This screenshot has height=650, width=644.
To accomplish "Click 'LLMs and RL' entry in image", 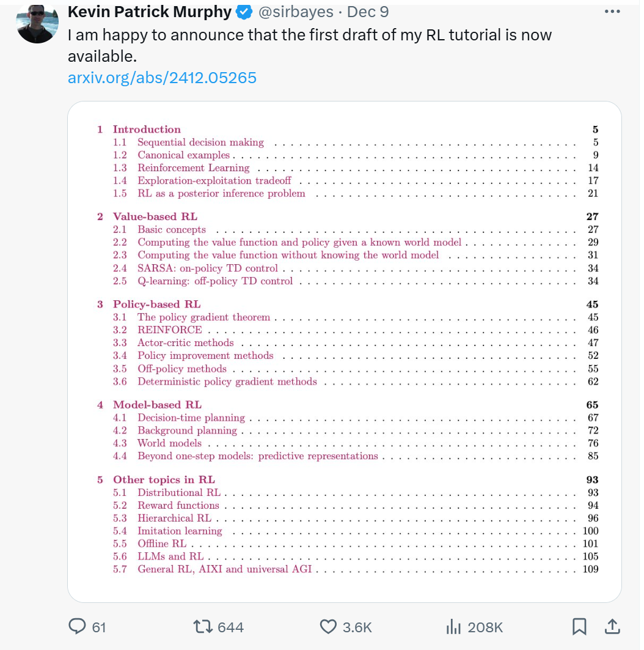I will (170, 556).
